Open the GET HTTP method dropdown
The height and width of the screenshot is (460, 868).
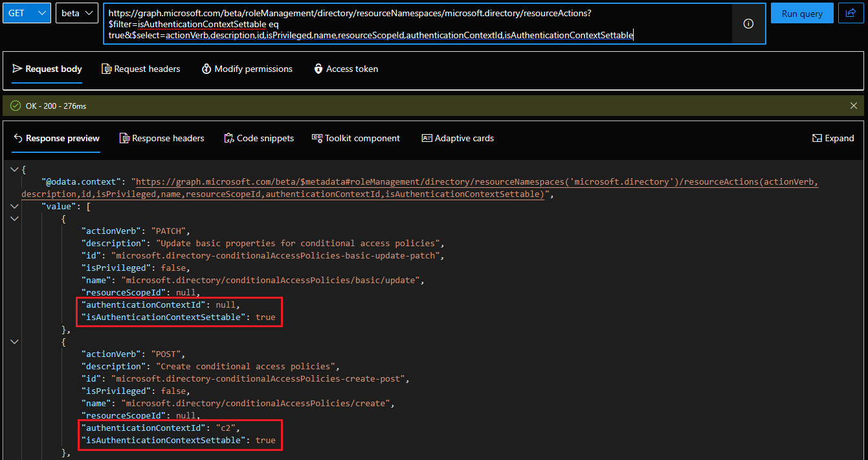coord(27,13)
